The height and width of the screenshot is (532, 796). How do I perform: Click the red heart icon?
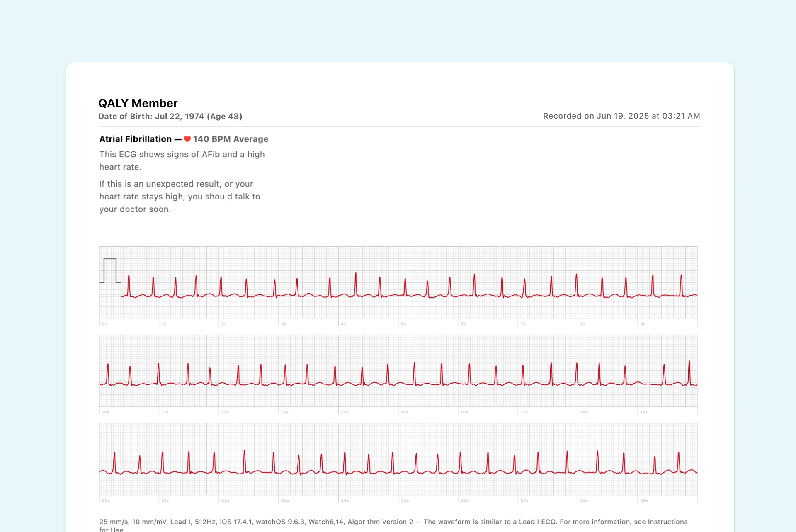[187, 139]
